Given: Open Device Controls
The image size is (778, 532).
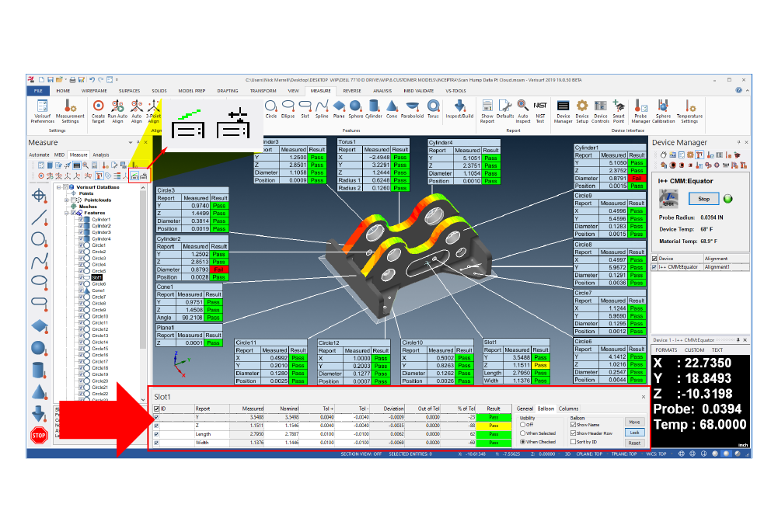Looking at the screenshot, I should 600,111.
